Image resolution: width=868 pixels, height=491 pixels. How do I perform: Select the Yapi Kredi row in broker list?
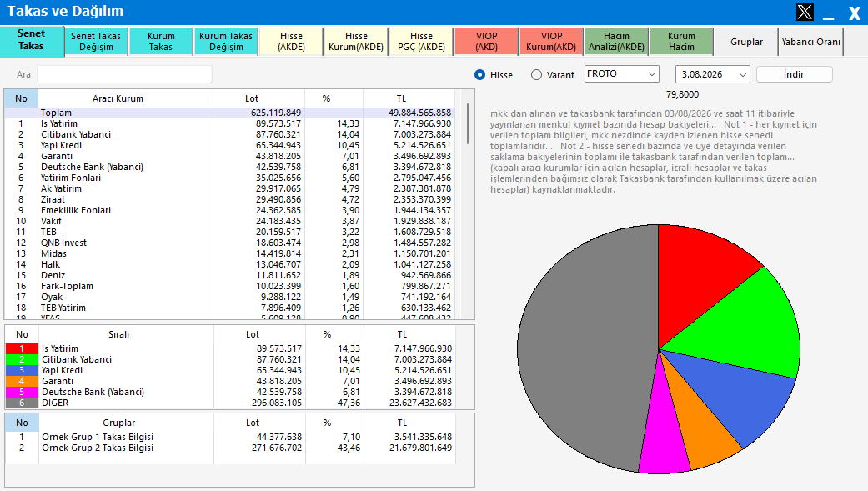click(230, 145)
